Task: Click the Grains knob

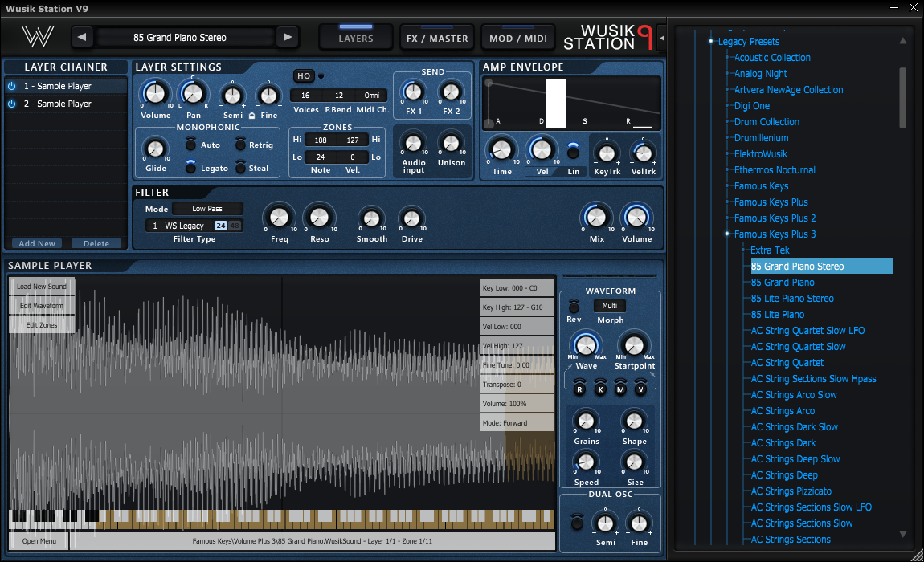Action: [x=586, y=421]
